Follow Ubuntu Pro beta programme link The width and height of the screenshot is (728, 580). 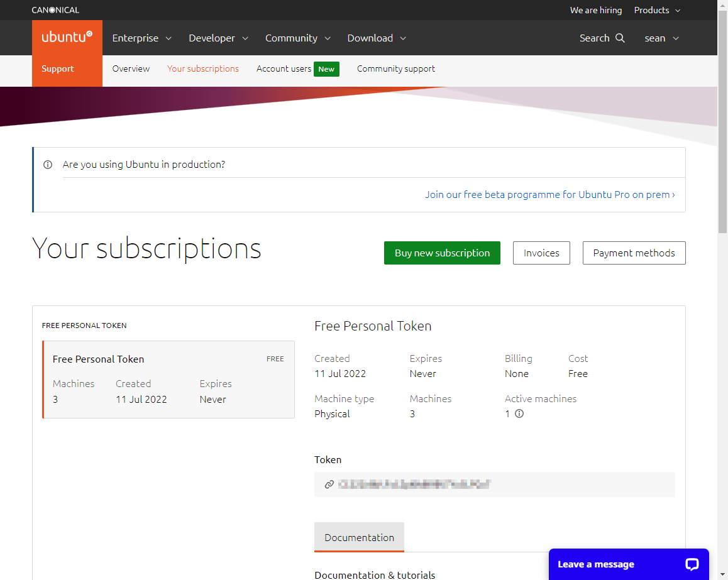[x=549, y=194]
